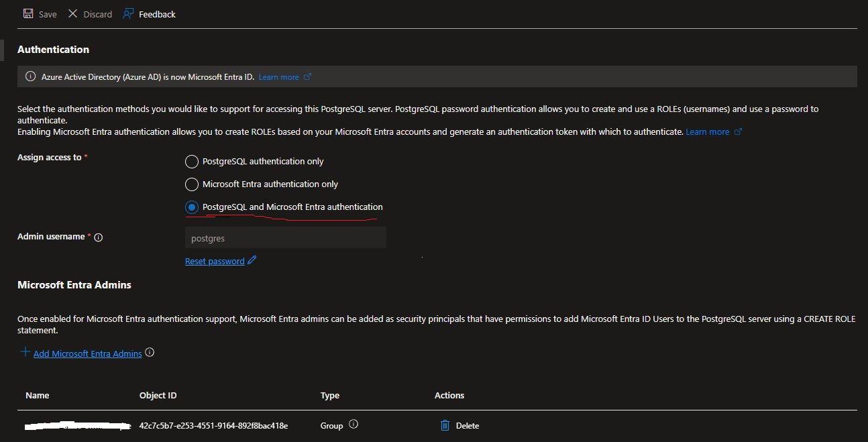Click the Group type cell text
Screen dimensions: 868x442
point(332,425)
